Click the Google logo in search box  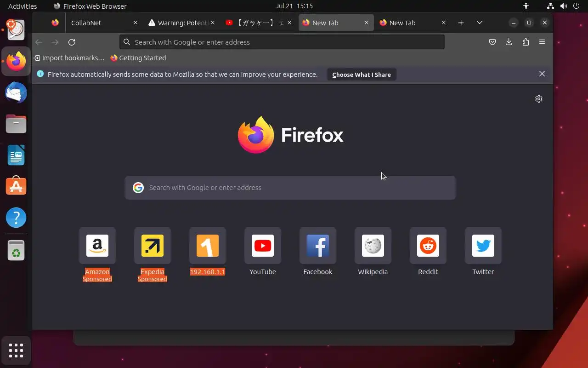tap(138, 188)
